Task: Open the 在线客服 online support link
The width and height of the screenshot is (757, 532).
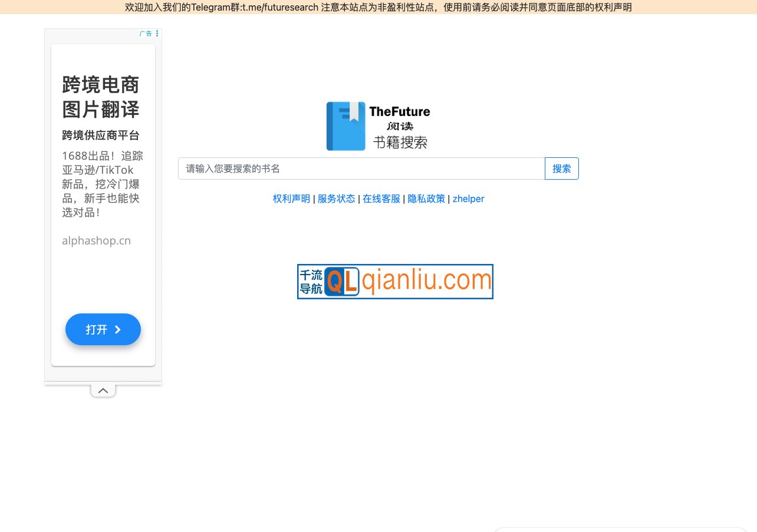Action: (381, 199)
